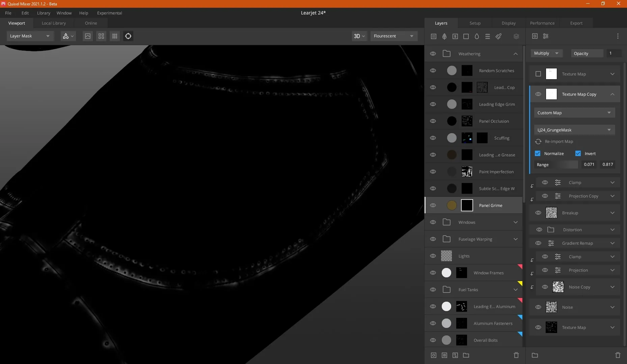Image resolution: width=627 pixels, height=364 pixels.
Task: Add a liquid layer droplet icon
Action: click(477, 36)
